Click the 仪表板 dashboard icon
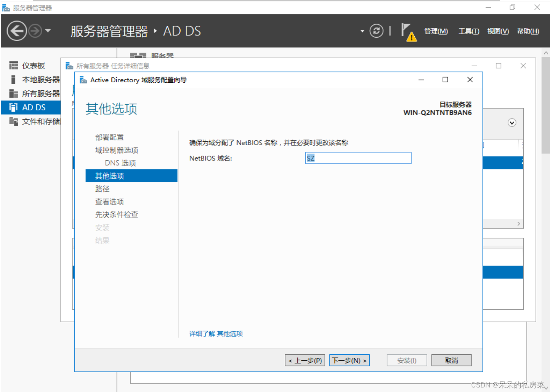Image resolution: width=550 pixels, height=392 pixels. click(x=14, y=66)
